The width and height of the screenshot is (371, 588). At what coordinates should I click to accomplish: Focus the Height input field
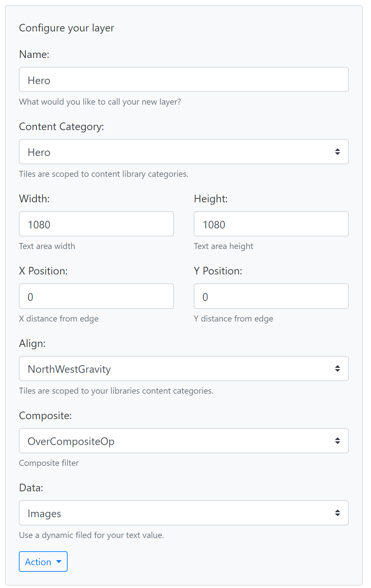pos(271,224)
